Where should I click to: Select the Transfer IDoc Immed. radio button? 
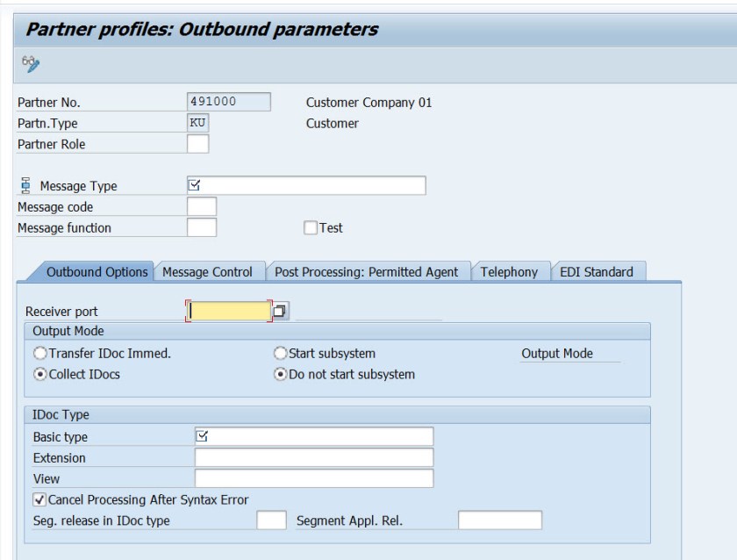tap(39, 354)
